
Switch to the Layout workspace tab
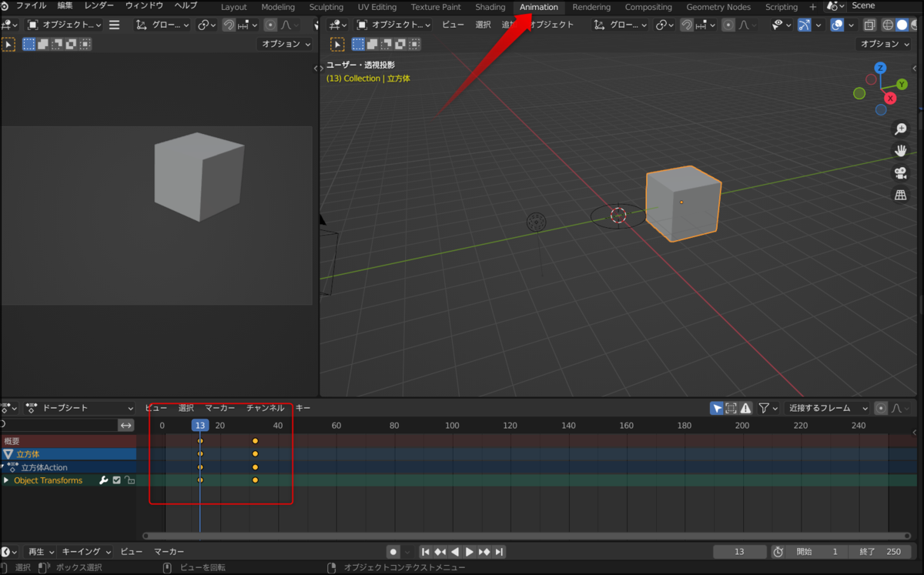[x=234, y=7]
